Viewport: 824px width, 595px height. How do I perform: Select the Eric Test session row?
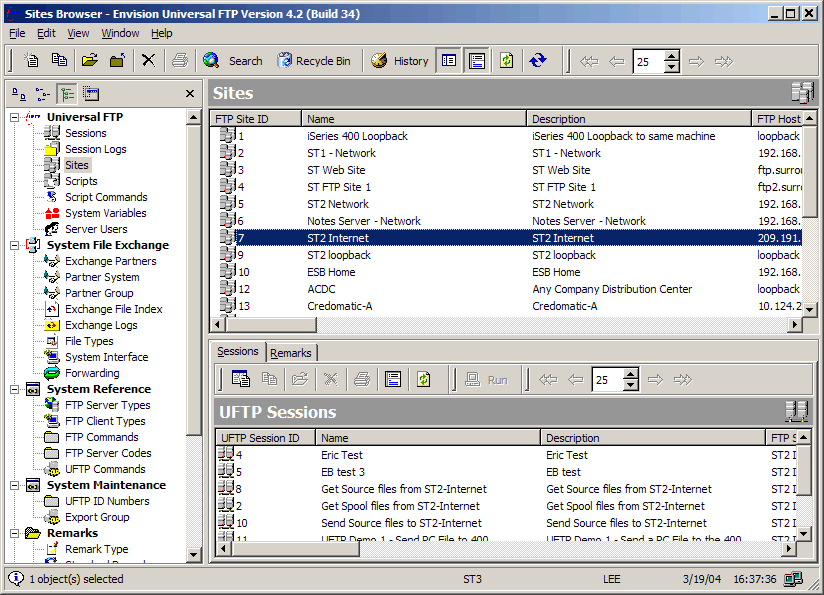point(507,455)
